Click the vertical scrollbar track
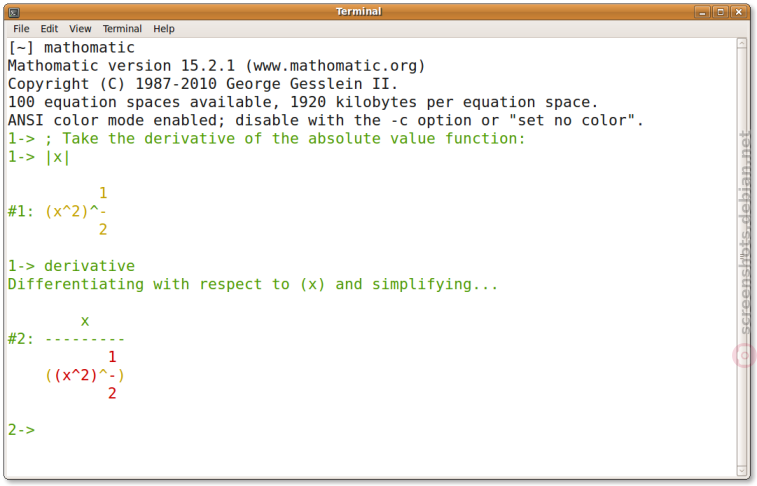 tap(742, 257)
